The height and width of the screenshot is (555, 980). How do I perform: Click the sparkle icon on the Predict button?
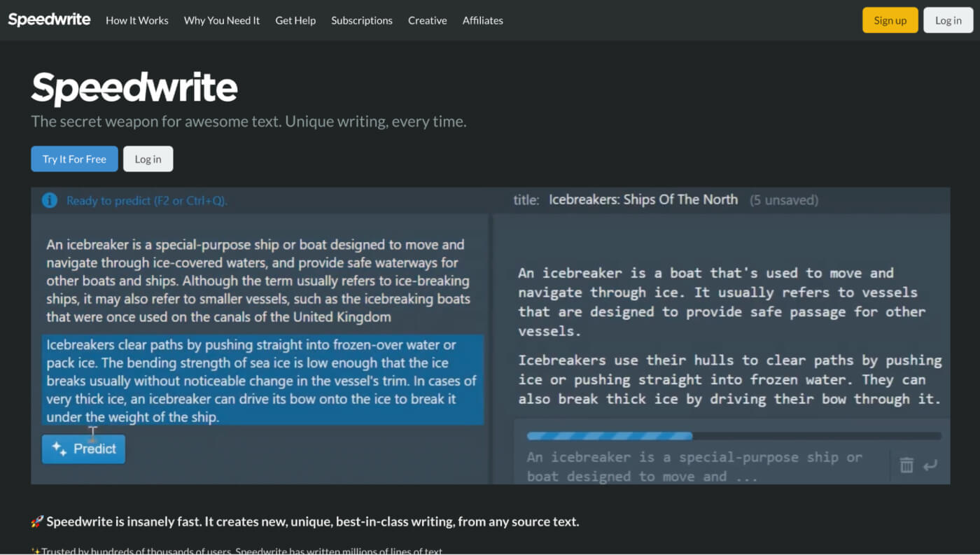(60, 449)
